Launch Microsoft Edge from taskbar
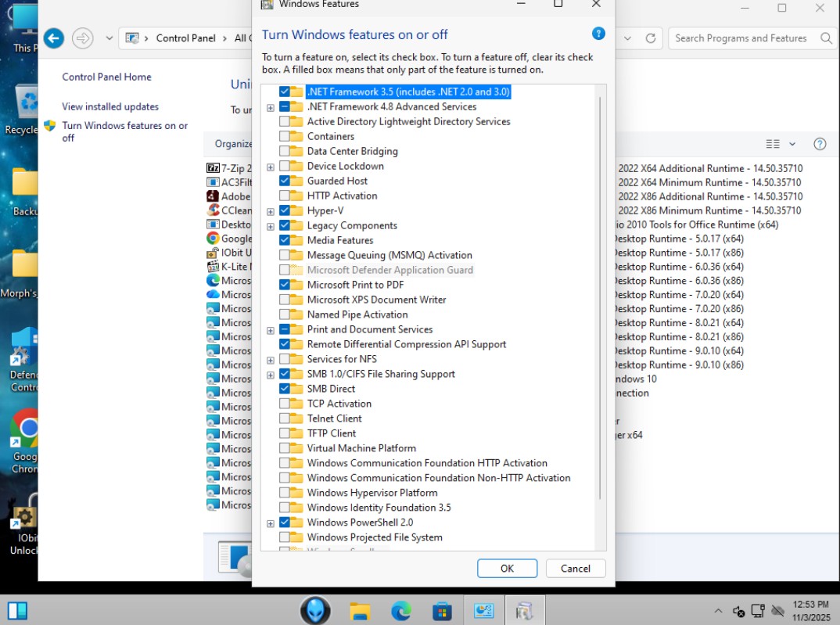 click(400, 611)
